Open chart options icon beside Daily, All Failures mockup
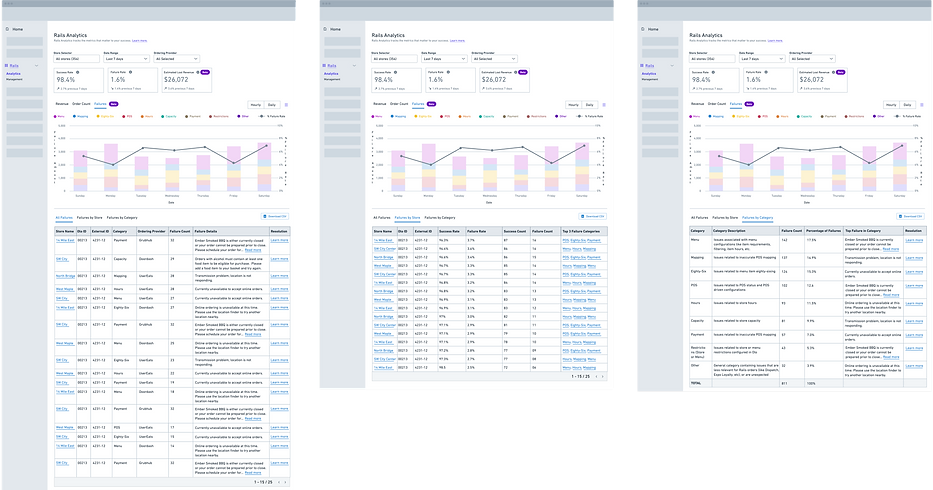Image resolution: width=933 pixels, height=490 pixels. [x=286, y=105]
